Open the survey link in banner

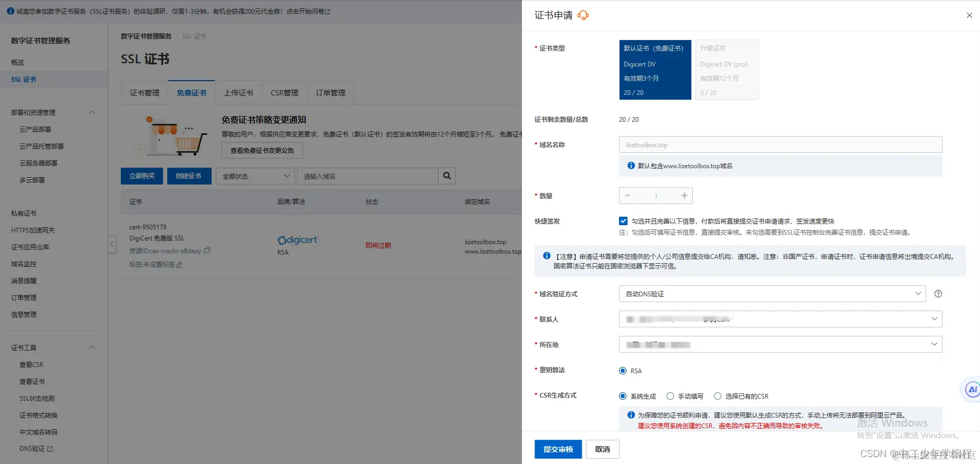coord(308,11)
